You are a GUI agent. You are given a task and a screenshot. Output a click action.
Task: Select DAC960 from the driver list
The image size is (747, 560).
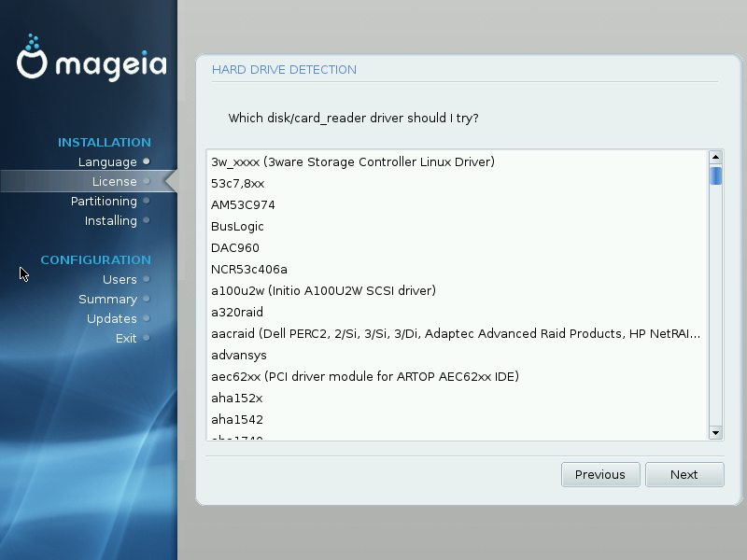click(x=458, y=247)
